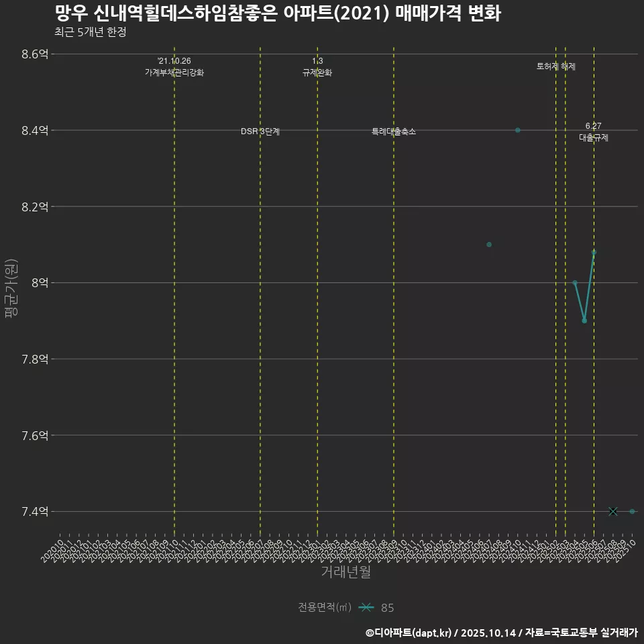644x644 pixels.
Task: Expand the 6.27 대출규제 annotation
Action: 594,132
